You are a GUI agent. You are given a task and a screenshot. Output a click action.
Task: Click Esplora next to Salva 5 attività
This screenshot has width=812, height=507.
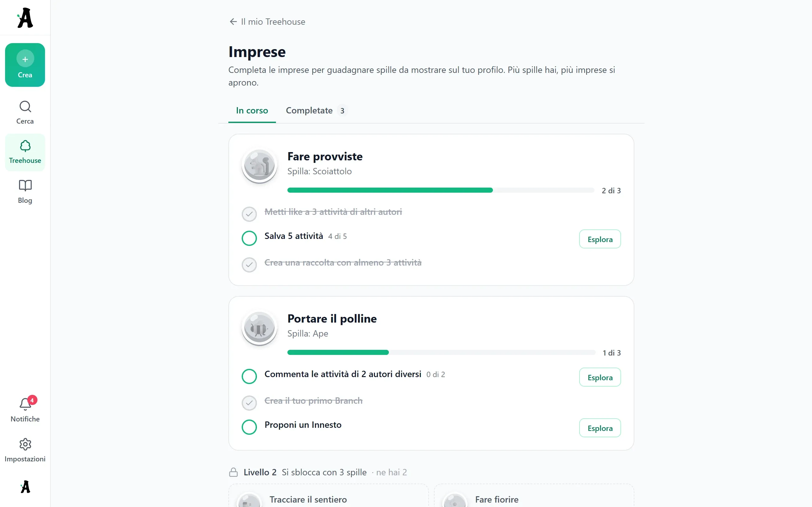click(600, 239)
